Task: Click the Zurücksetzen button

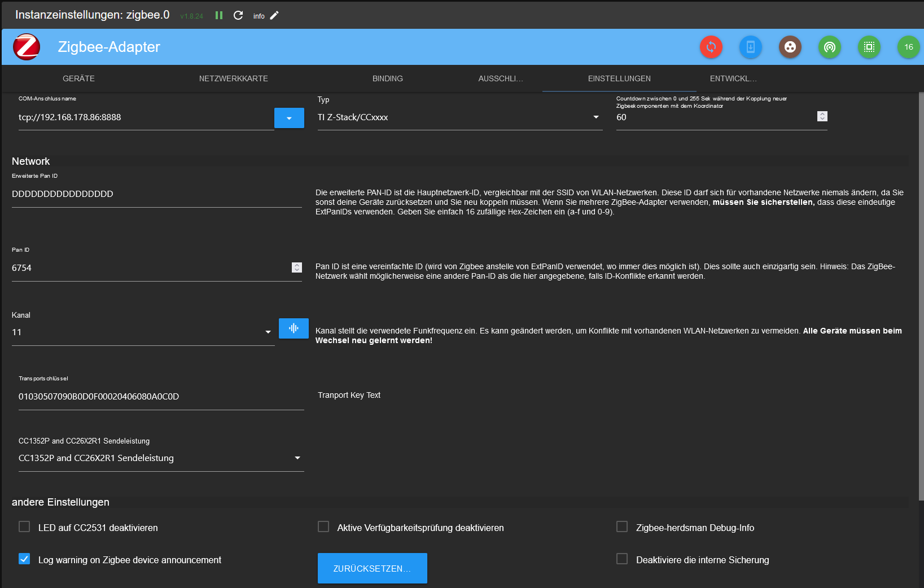Action: coord(373,568)
